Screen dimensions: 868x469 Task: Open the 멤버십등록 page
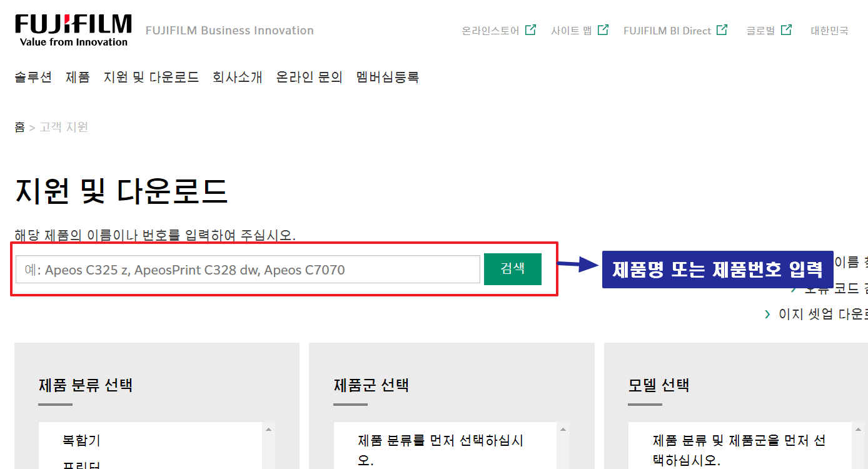pyautogui.click(x=387, y=77)
